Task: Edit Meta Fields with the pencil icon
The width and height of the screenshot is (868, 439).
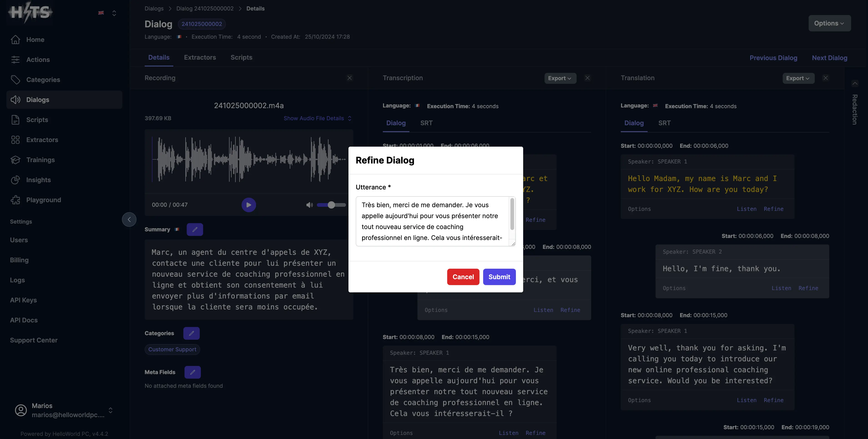Action: pyautogui.click(x=192, y=372)
